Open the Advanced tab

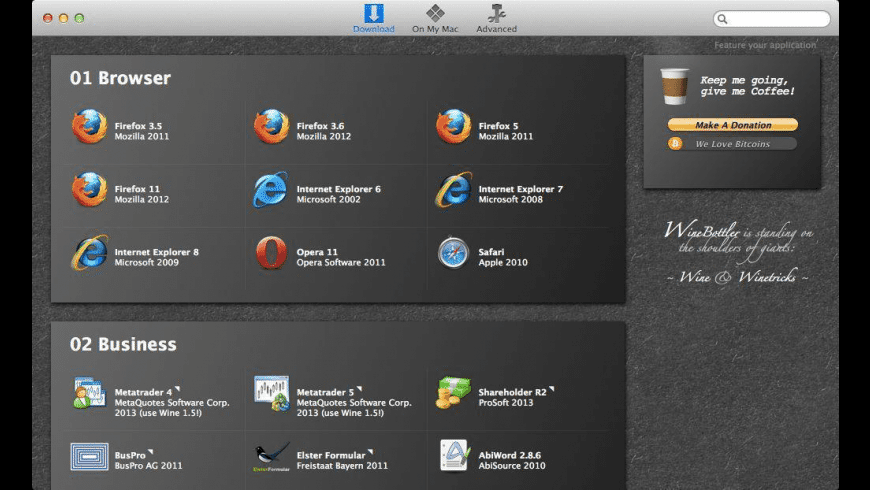coord(496,18)
